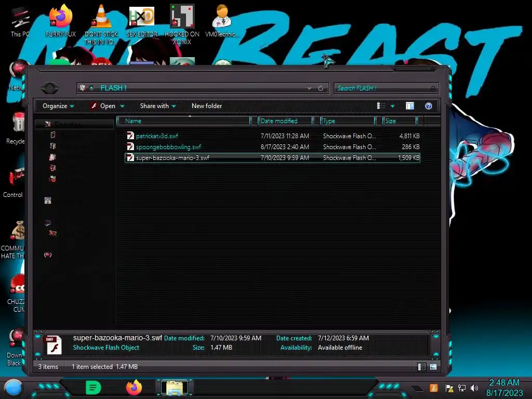
Task: Open Firefox from the taskbar
Action: click(x=134, y=388)
